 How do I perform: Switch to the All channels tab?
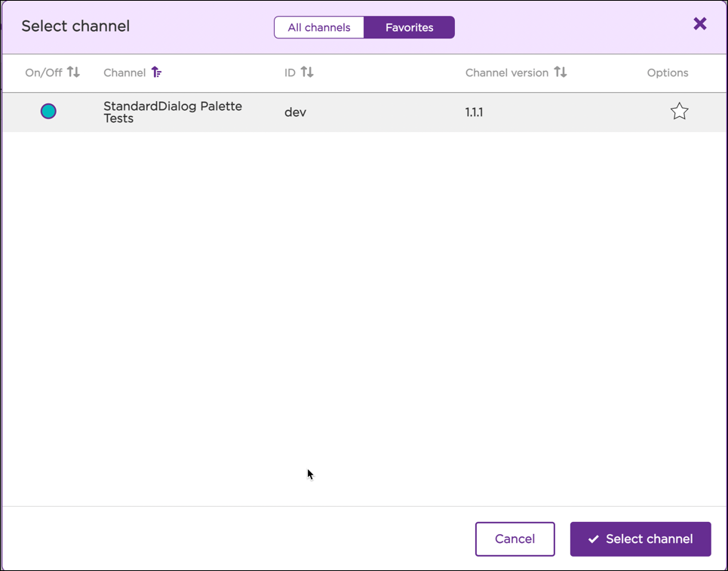(319, 27)
